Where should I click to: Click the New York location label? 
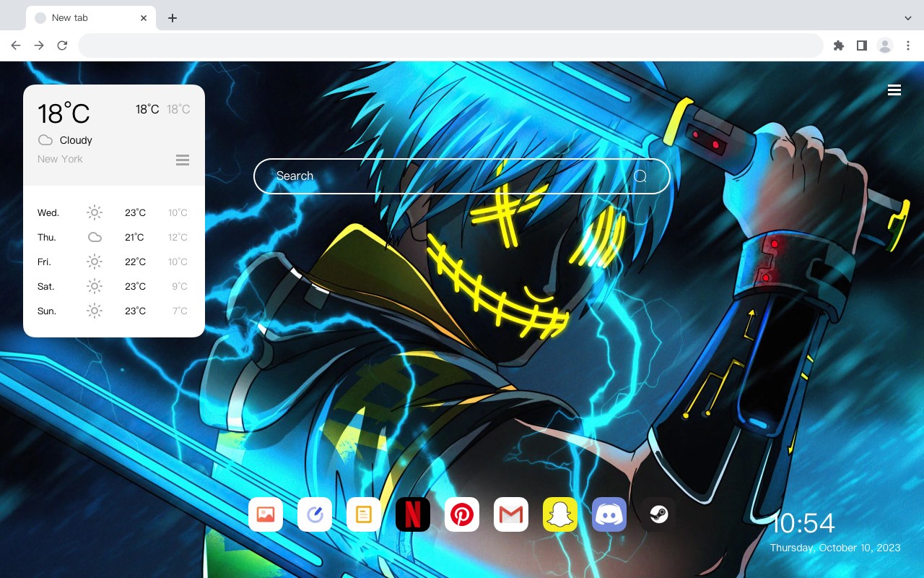(60, 159)
